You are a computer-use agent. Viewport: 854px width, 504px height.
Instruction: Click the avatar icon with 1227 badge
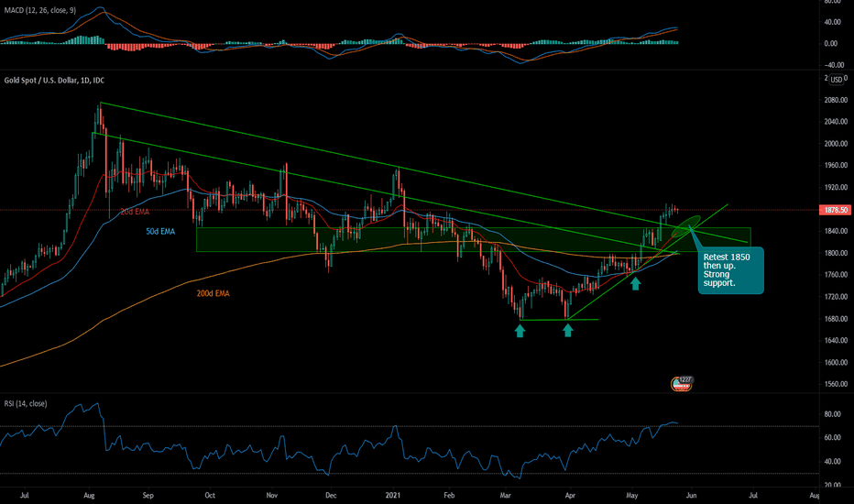pyautogui.click(x=682, y=384)
